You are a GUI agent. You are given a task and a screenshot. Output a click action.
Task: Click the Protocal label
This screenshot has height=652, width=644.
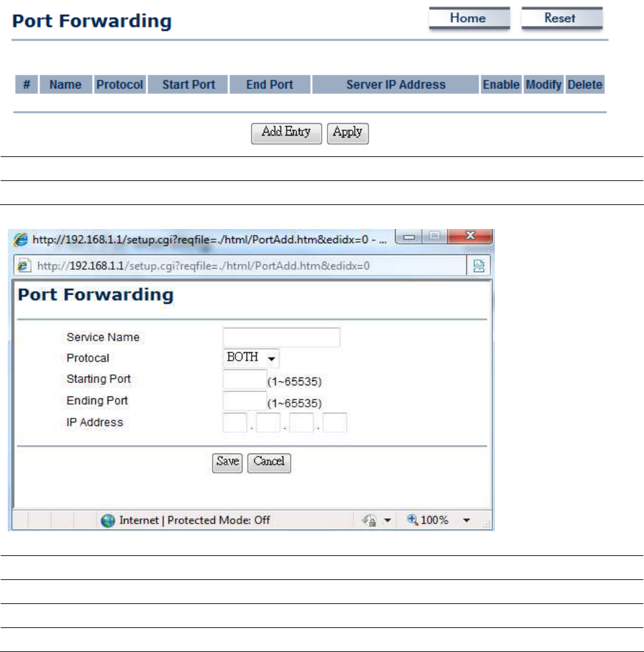[x=88, y=358]
